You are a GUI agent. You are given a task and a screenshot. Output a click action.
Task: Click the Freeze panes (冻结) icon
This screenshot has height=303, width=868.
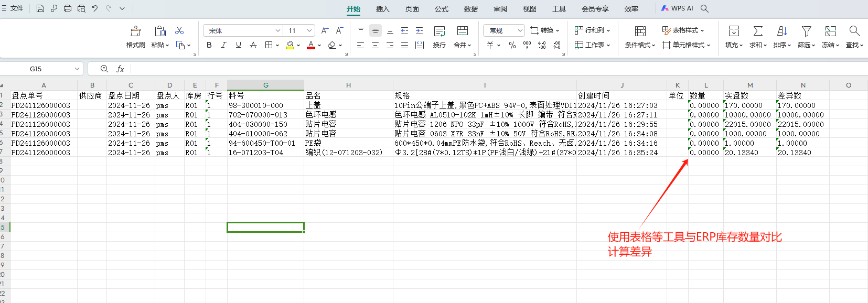pos(830,31)
